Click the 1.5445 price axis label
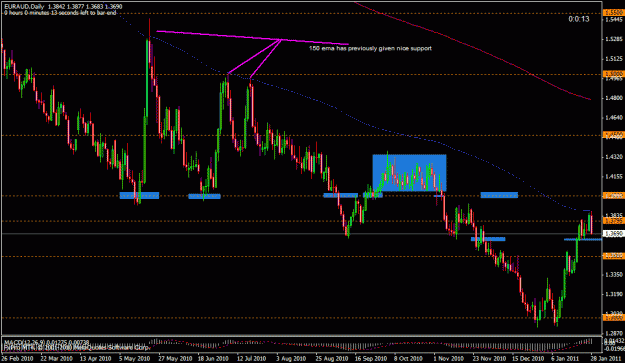The width and height of the screenshot is (625, 363). coord(613,20)
